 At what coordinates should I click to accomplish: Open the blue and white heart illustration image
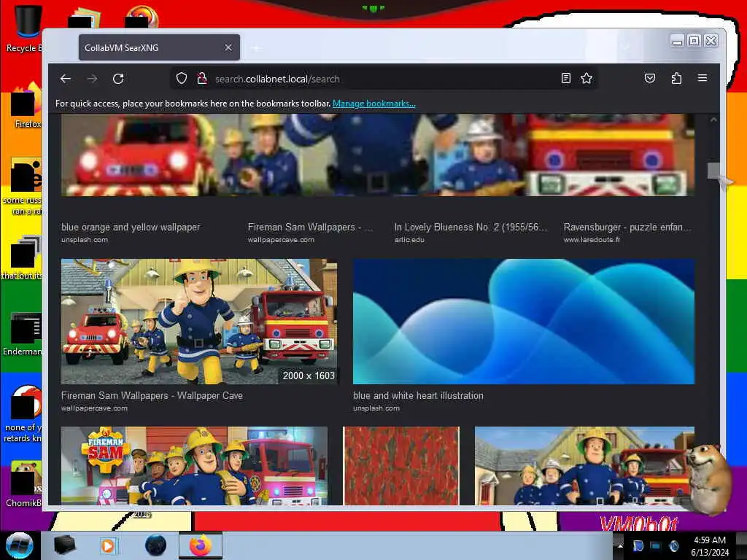[524, 322]
